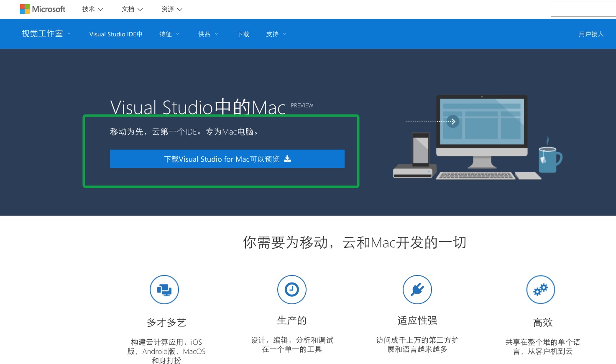The height and width of the screenshot is (364, 616).
Task: Expand the 供品 dropdown
Action: (208, 34)
